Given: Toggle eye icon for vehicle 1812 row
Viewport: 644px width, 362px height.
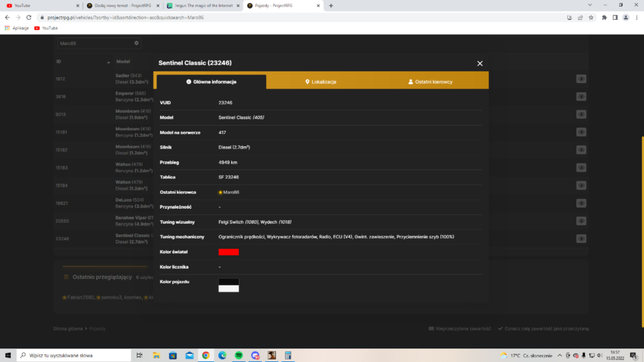Looking at the screenshot, I should pyautogui.click(x=581, y=79).
